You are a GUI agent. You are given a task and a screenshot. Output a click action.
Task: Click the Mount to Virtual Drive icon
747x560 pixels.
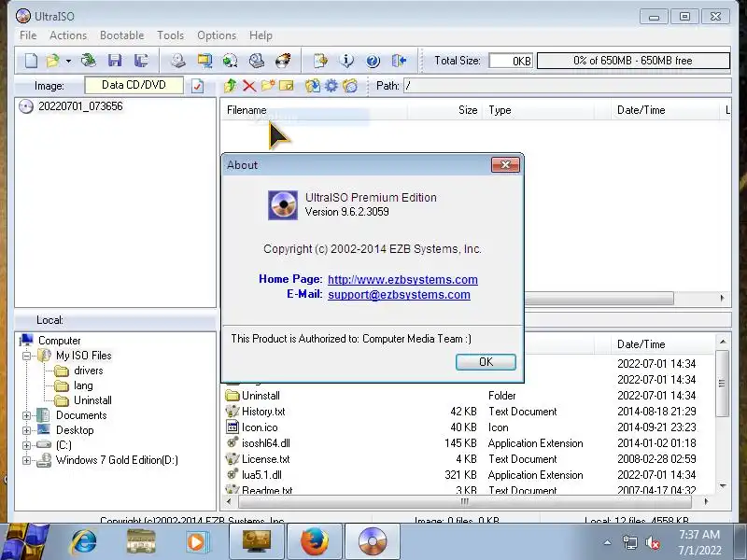pyautogui.click(x=257, y=61)
